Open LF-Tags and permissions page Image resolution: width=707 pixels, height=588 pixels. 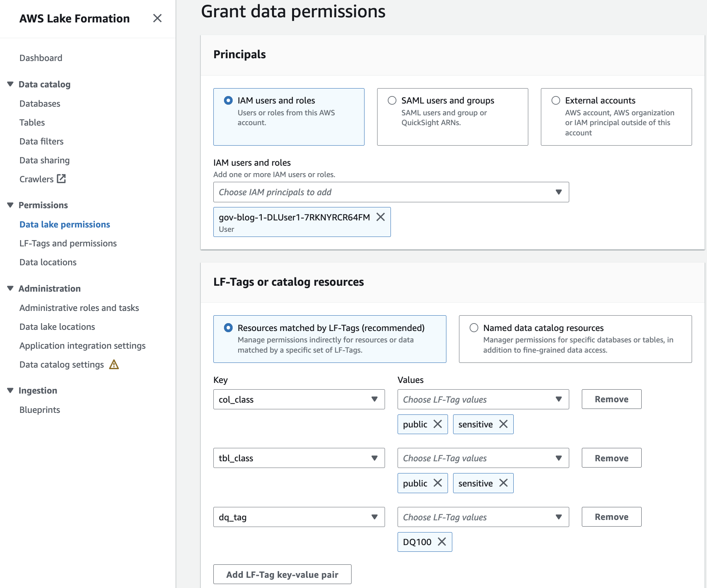tap(68, 243)
